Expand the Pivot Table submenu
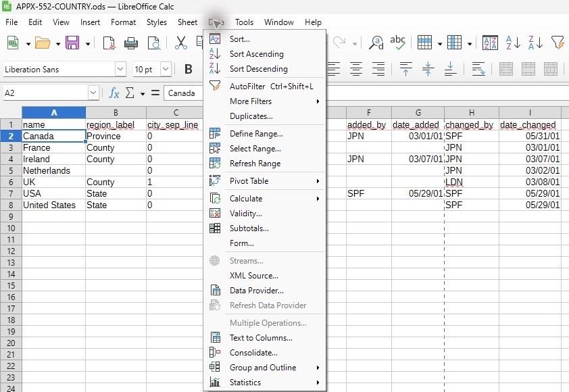This screenshot has height=392, width=569. 265,180
